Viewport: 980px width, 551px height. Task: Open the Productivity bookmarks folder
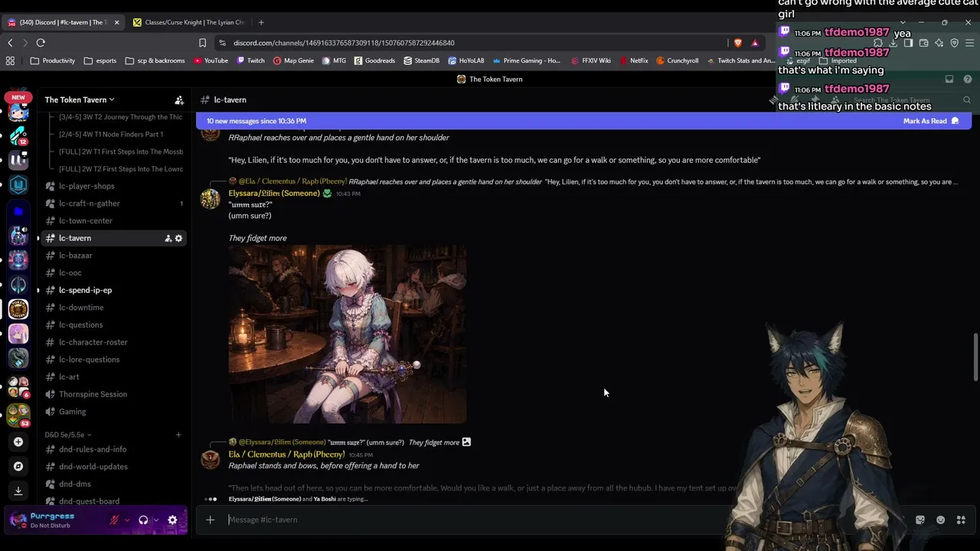(53, 60)
